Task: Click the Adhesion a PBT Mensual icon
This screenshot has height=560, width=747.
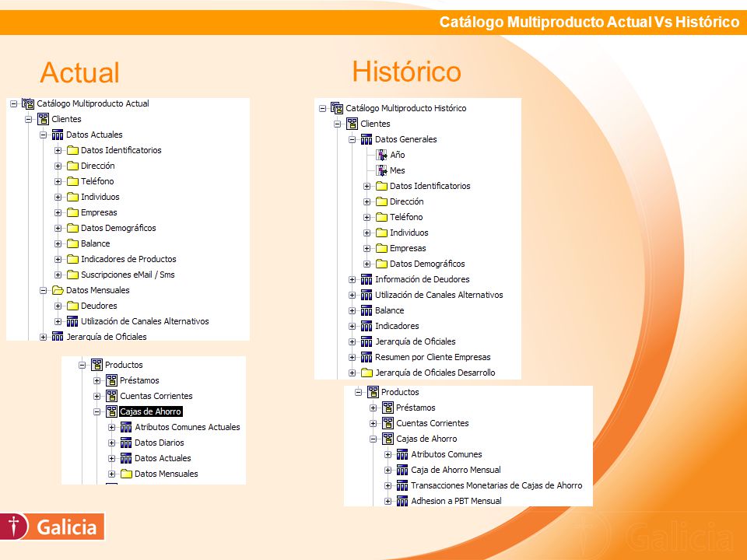Action: tap(402, 501)
